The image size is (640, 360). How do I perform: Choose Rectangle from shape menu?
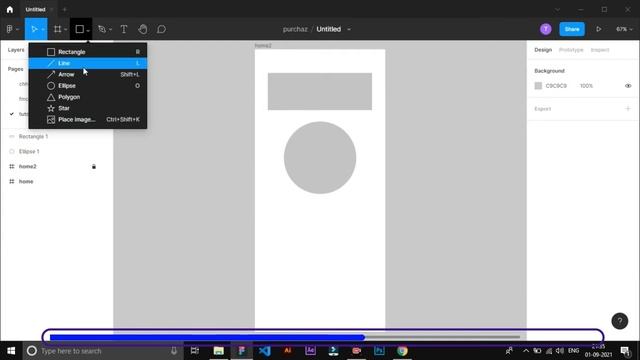point(88,52)
